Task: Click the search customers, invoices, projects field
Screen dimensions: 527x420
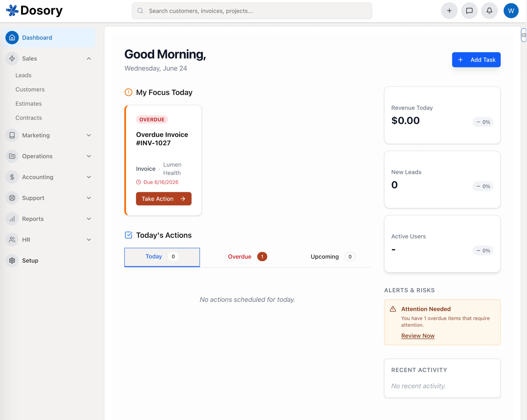Action: [252, 11]
